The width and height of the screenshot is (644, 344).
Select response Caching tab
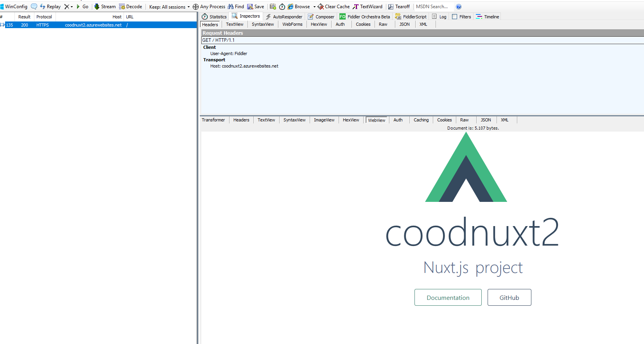click(421, 120)
